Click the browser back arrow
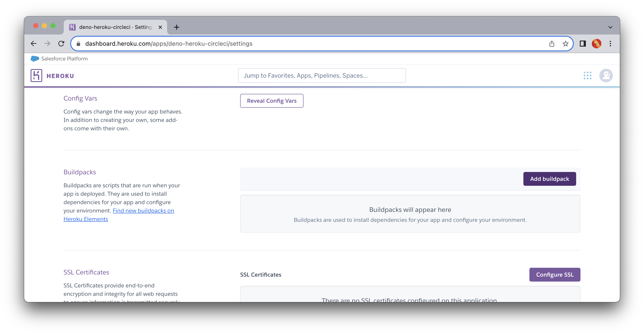 click(x=34, y=44)
